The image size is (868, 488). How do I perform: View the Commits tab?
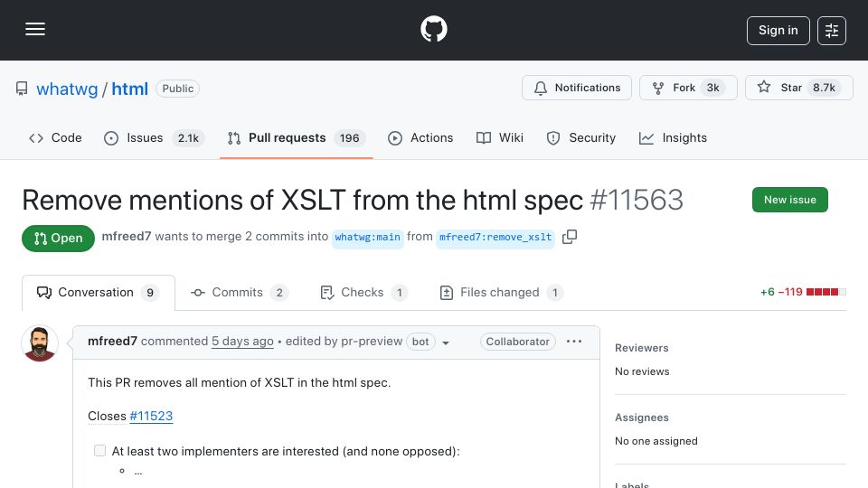(x=239, y=293)
